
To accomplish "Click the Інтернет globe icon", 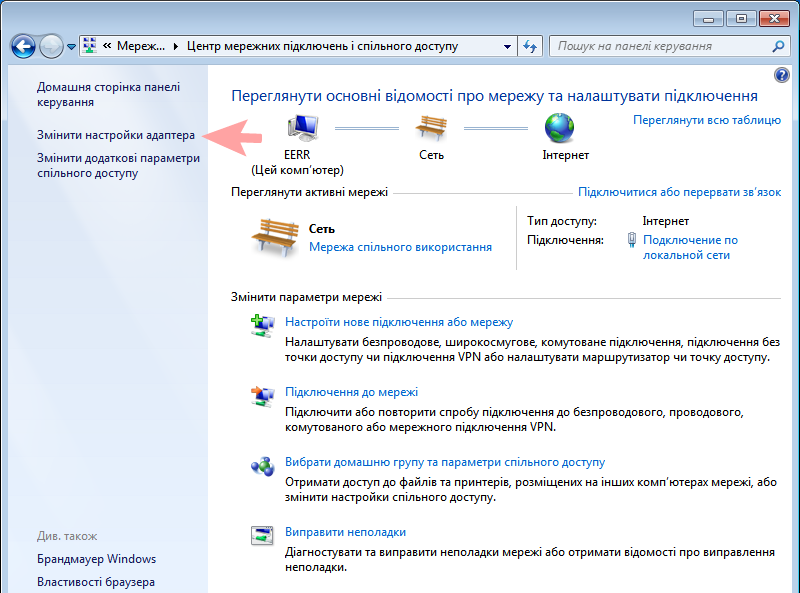I will (560, 127).
